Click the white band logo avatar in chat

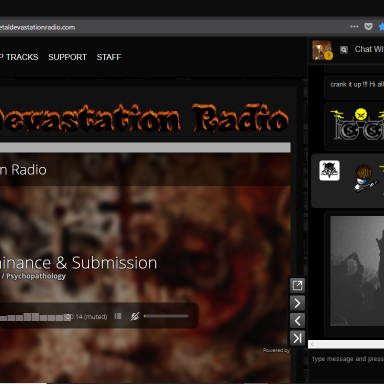(329, 171)
